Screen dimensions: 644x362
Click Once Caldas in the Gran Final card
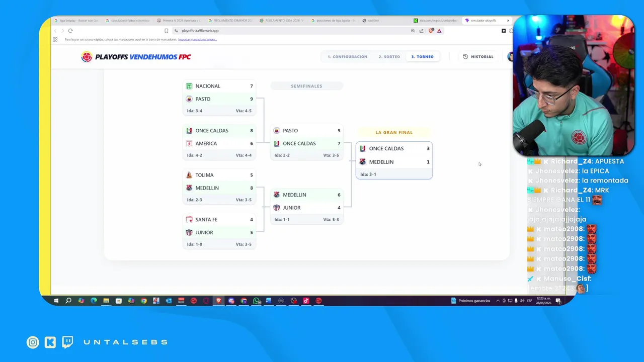coord(394,148)
